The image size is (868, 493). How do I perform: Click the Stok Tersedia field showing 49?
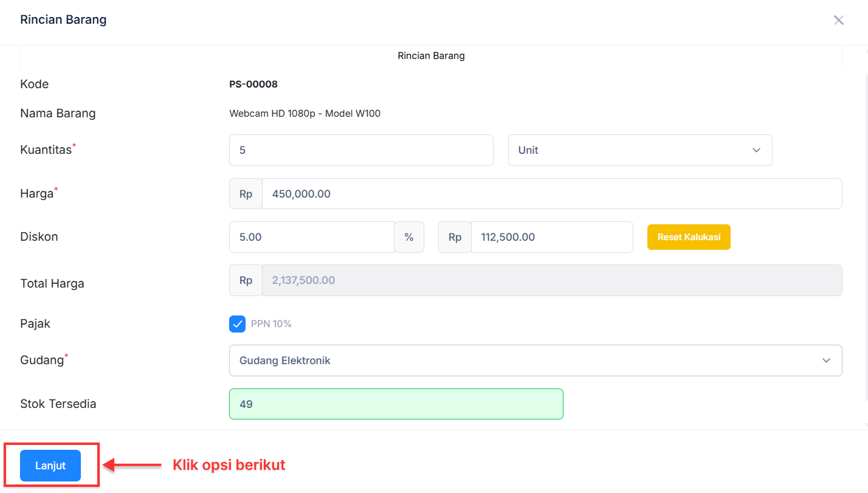(x=396, y=404)
